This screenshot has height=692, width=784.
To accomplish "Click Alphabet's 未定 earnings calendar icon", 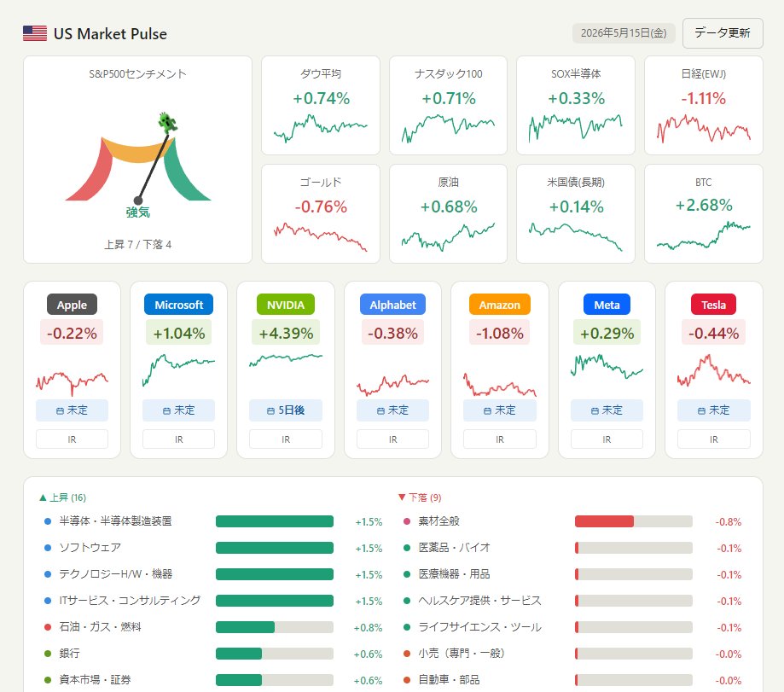I will [x=380, y=411].
